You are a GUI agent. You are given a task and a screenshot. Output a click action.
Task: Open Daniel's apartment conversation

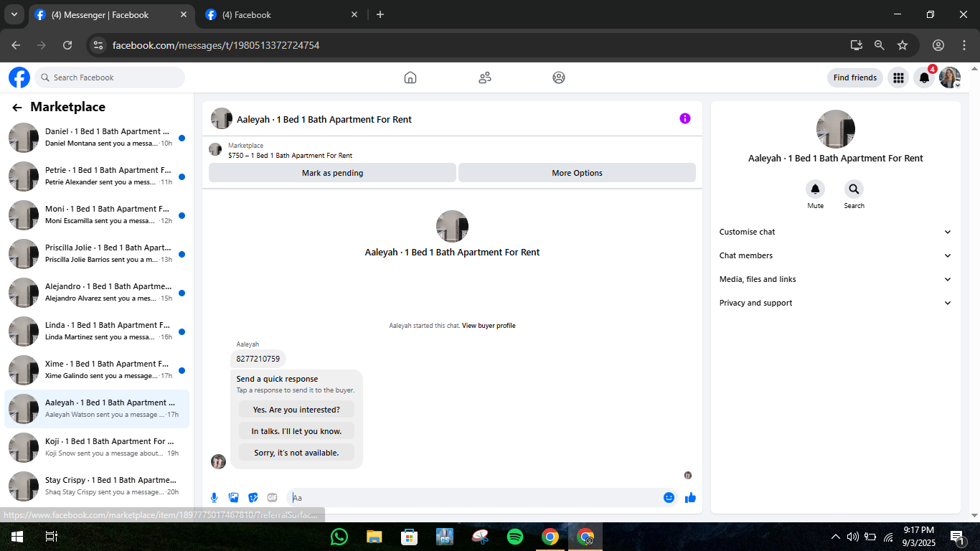[x=97, y=137]
